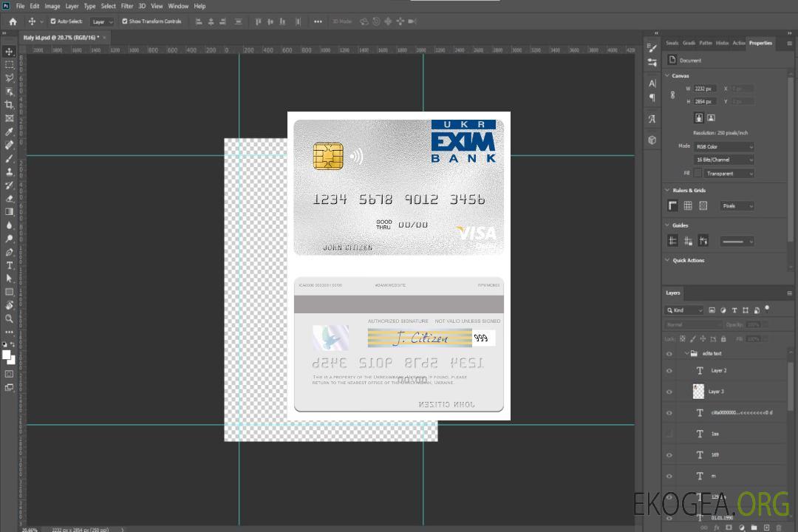Toggle Quick Mask mode icon

pos(9,374)
